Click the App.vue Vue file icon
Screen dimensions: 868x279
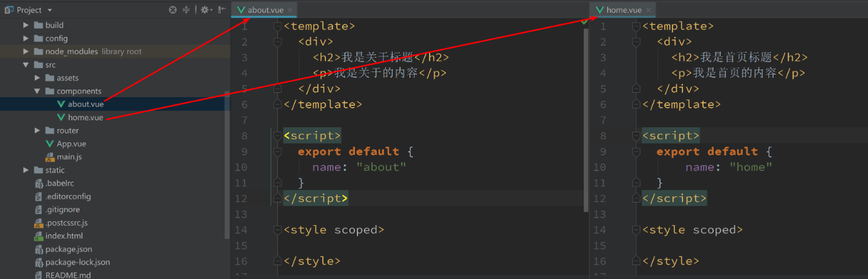[x=50, y=144]
